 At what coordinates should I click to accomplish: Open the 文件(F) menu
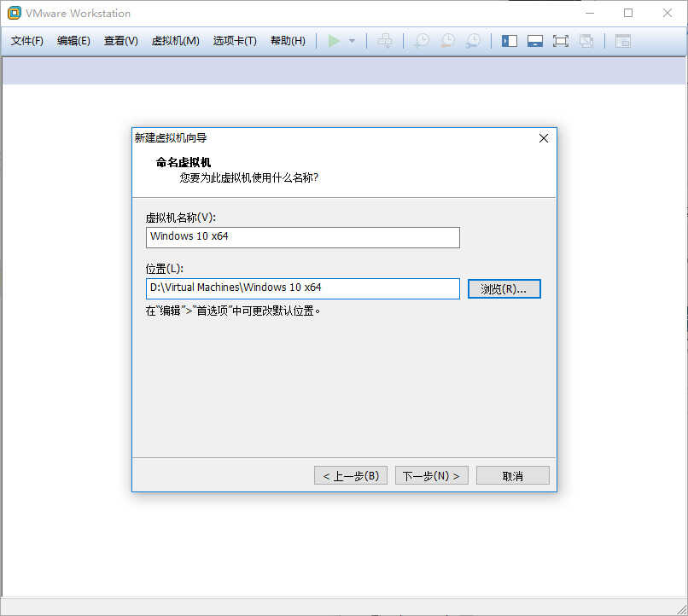(26, 41)
